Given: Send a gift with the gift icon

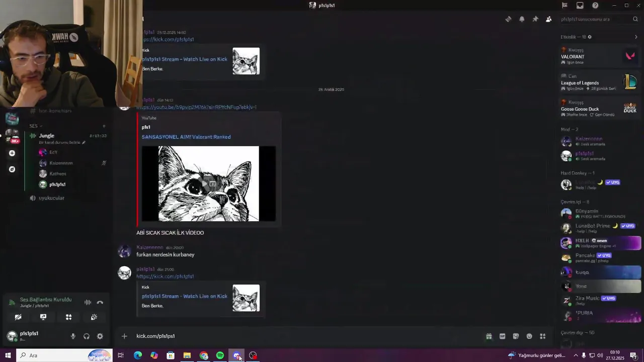Looking at the screenshot, I should click(x=489, y=336).
